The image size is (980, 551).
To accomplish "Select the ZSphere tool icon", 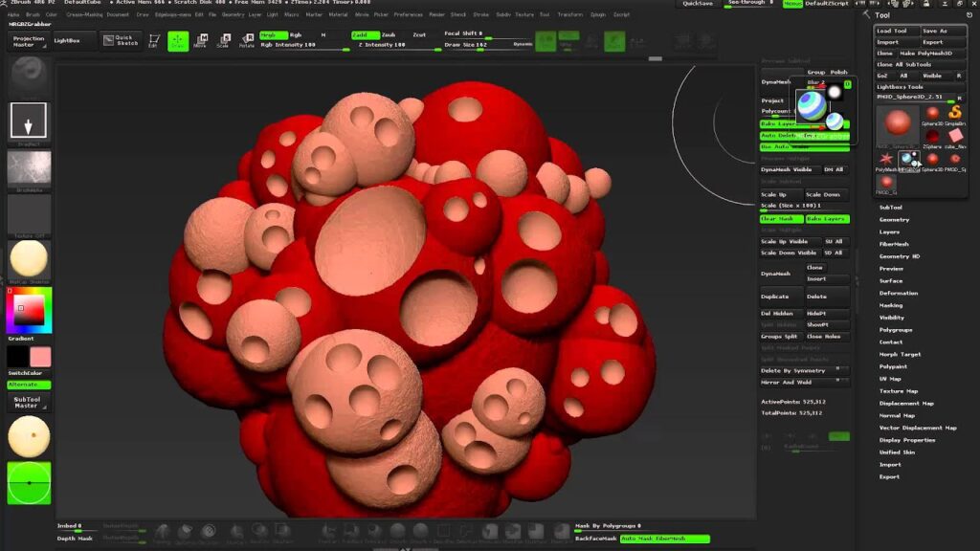I will click(932, 136).
